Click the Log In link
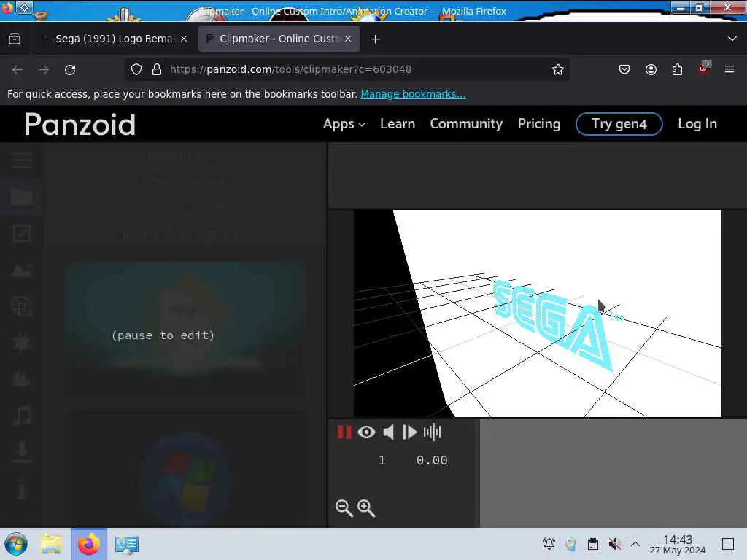Viewport: 747px width, 560px height. pos(697,124)
